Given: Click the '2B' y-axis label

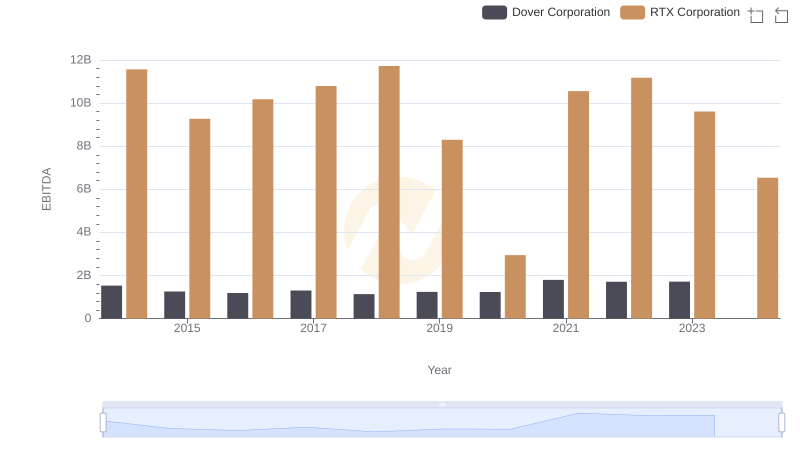Looking at the screenshot, I should coord(84,275).
